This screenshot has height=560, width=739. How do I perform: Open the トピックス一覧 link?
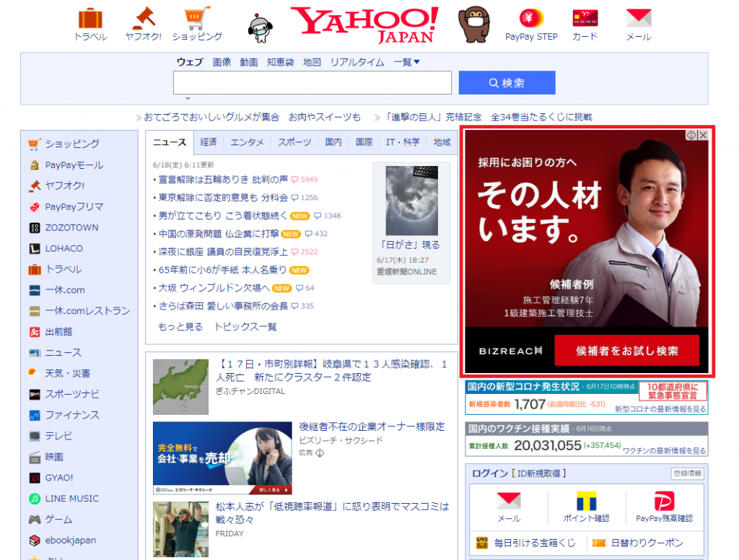(245, 327)
